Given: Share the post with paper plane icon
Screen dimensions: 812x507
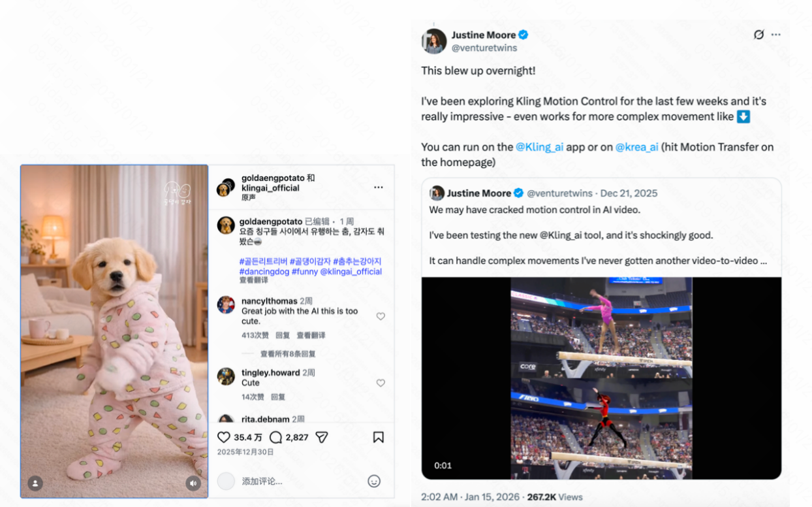Looking at the screenshot, I should 322,437.
